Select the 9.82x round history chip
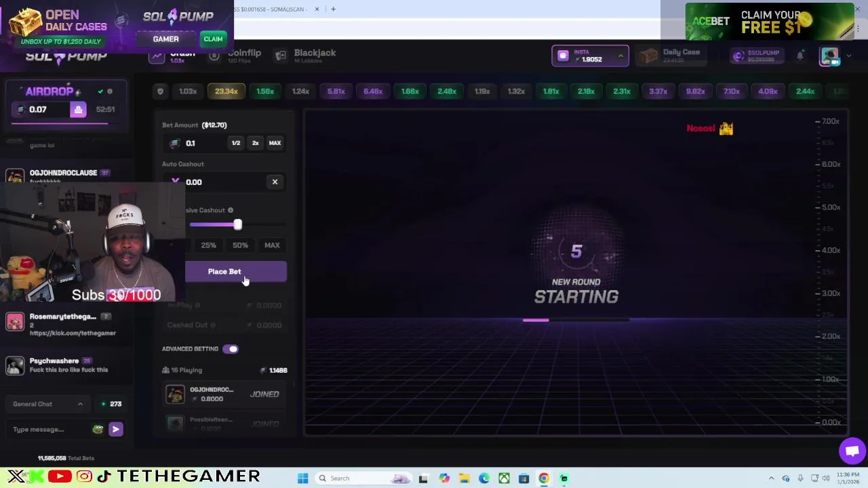This screenshot has width=868, height=488. tap(695, 91)
